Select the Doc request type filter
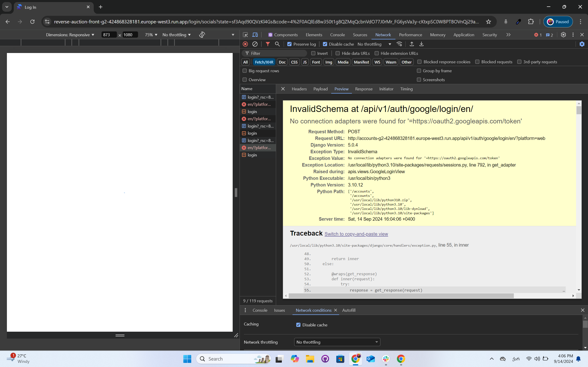This screenshot has width=588, height=367. [282, 62]
